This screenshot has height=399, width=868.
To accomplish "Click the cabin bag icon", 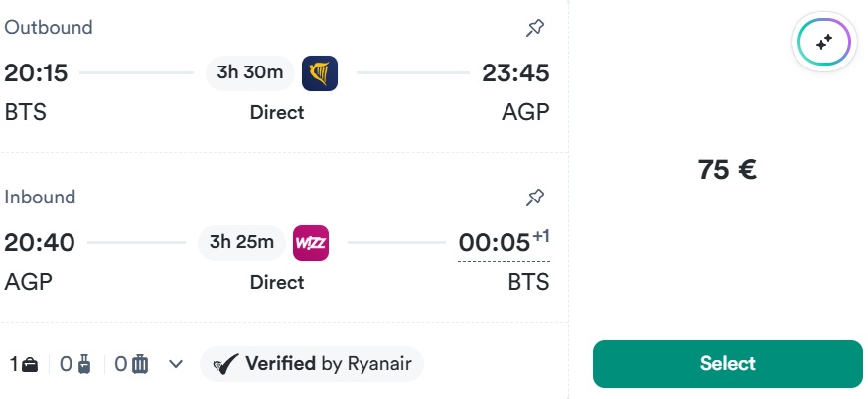I will click(83, 364).
